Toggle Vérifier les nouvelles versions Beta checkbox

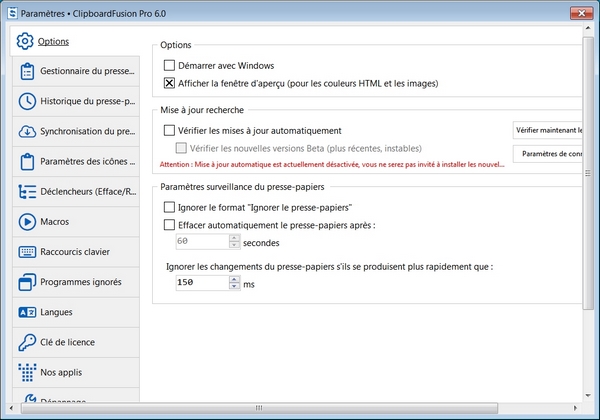click(x=181, y=148)
